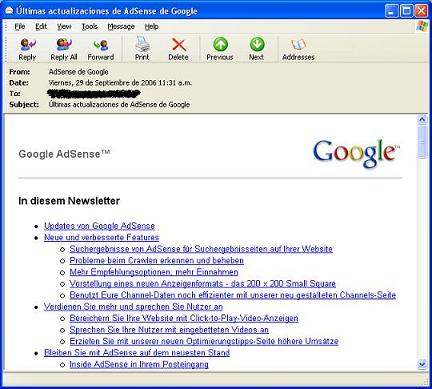
Task: Click sender name 'AdSense de Google'
Action: (x=78, y=72)
